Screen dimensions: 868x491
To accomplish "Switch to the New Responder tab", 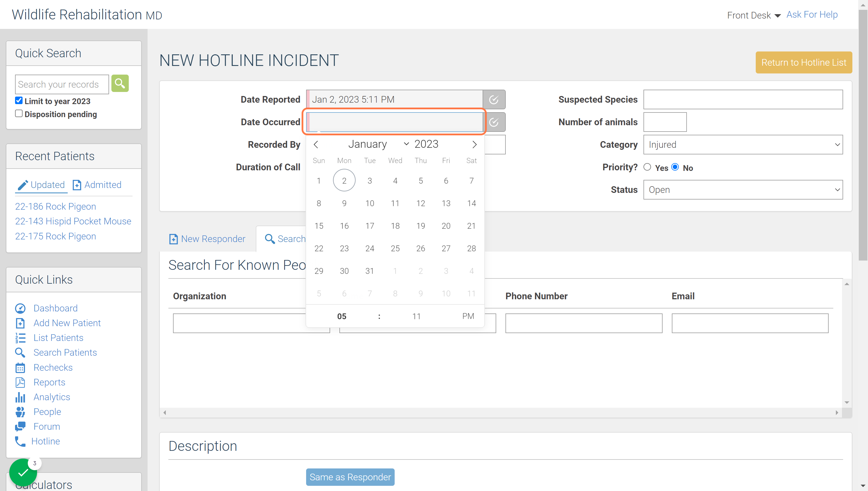I will [x=207, y=239].
